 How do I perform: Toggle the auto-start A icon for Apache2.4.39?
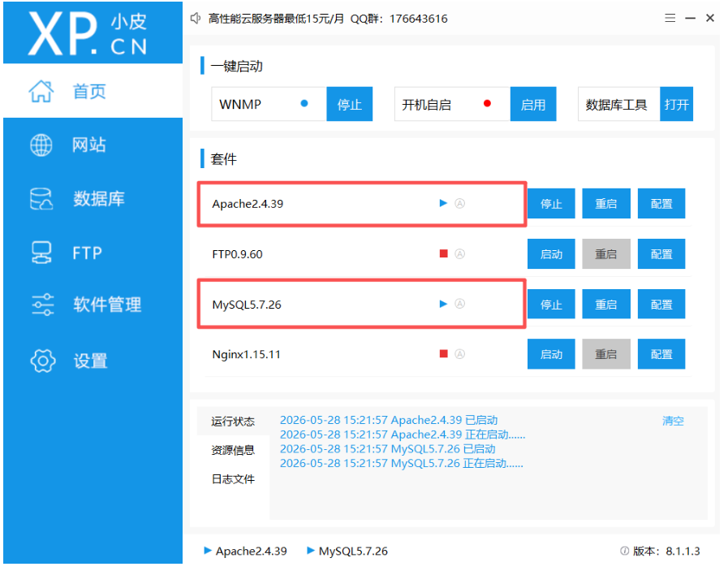tap(459, 203)
